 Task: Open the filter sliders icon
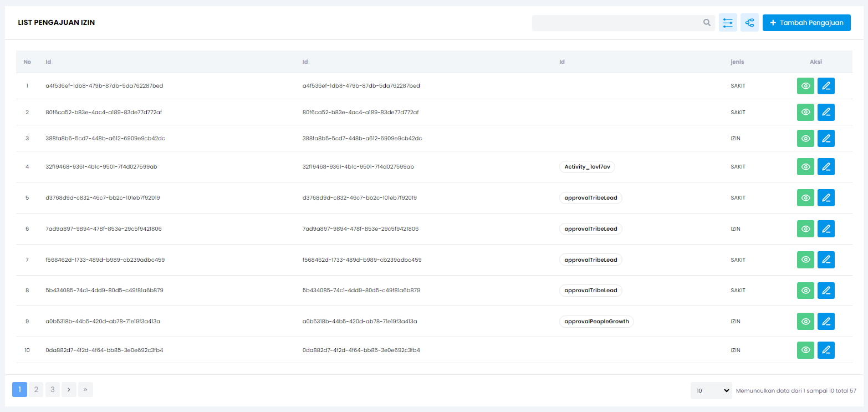(x=728, y=23)
